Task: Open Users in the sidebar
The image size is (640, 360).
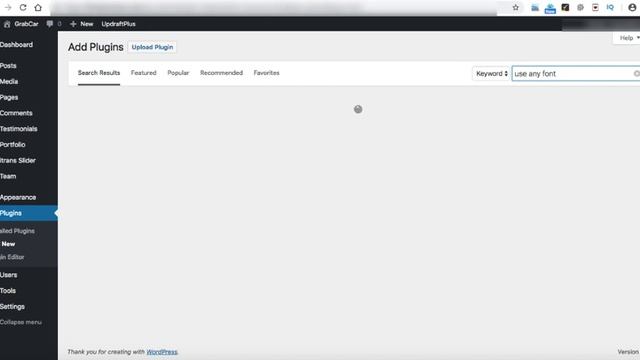Action: [9, 275]
